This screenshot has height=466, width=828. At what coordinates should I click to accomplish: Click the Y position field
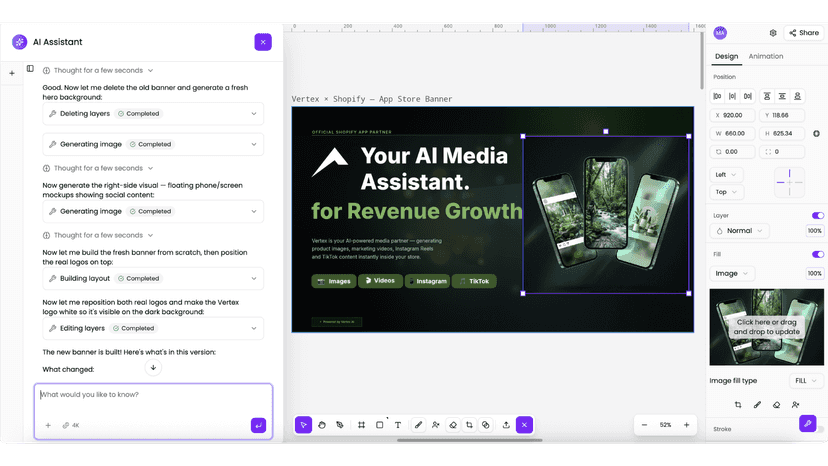pyautogui.click(x=782, y=115)
